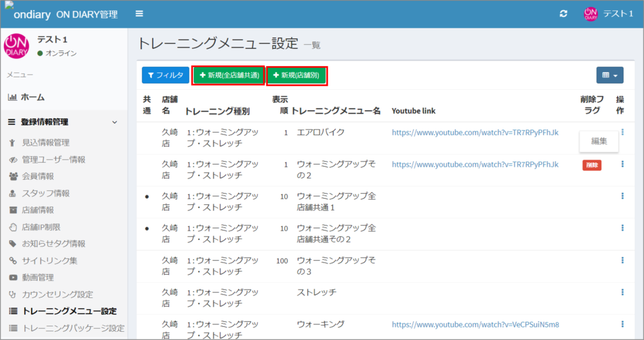The height and width of the screenshot is (340, 644).
Task: Open the テスト1 user avatar menu
Action: [x=608, y=14]
